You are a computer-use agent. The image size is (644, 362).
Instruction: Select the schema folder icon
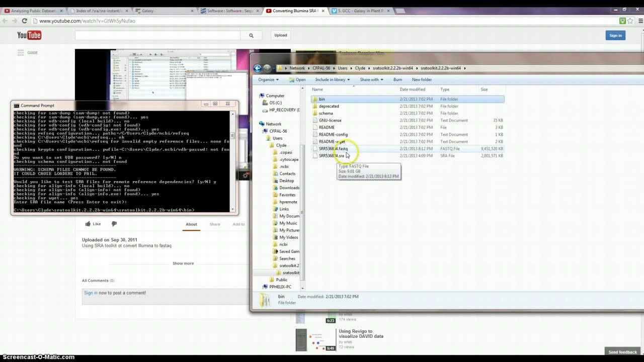click(x=315, y=113)
